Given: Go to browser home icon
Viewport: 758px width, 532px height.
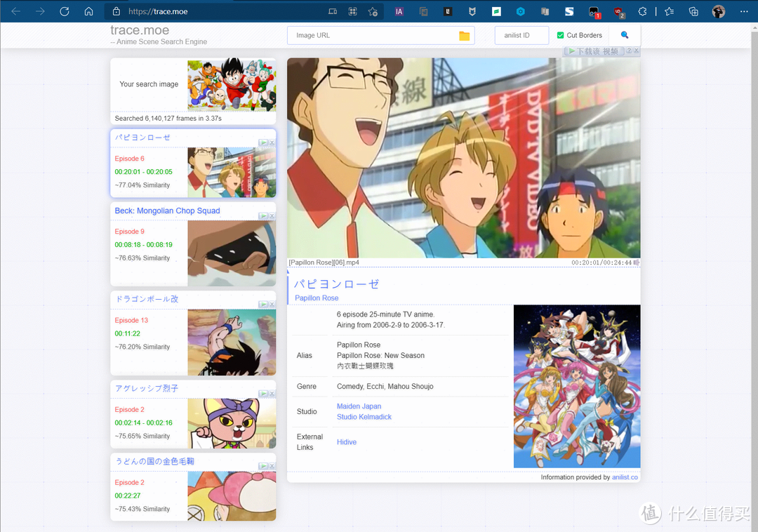Looking at the screenshot, I should point(89,11).
